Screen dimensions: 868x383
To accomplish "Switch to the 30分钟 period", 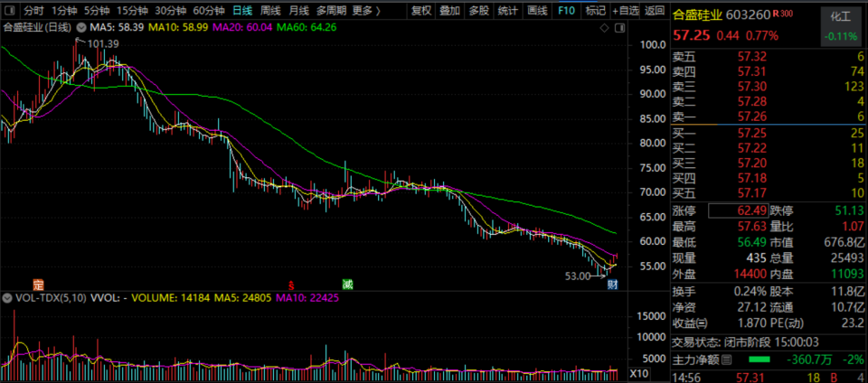I will 170,10.
